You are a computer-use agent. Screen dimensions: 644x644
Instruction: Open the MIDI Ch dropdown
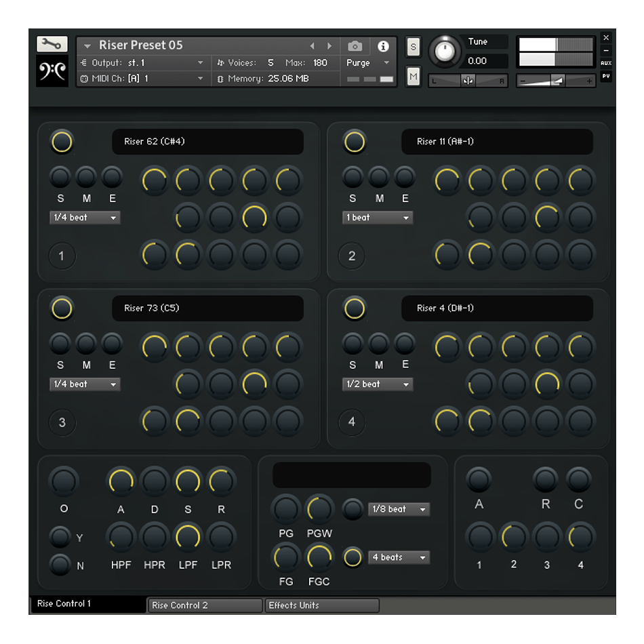point(142,79)
